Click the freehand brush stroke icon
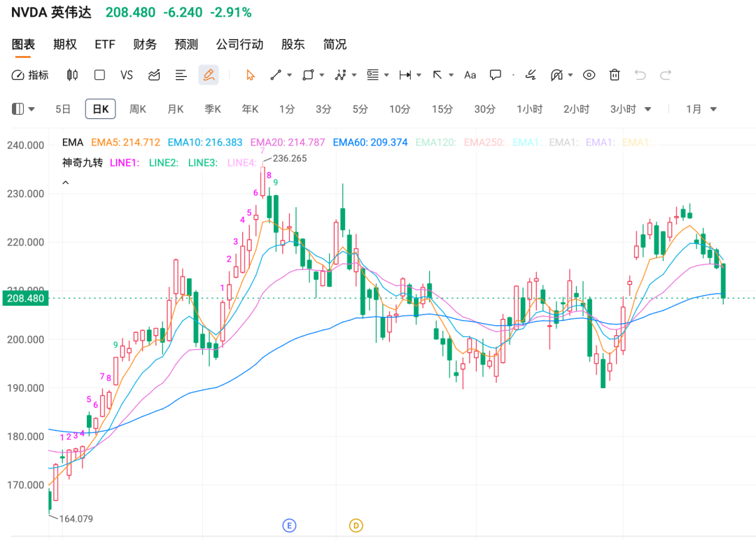The image size is (756, 540). coord(531,75)
